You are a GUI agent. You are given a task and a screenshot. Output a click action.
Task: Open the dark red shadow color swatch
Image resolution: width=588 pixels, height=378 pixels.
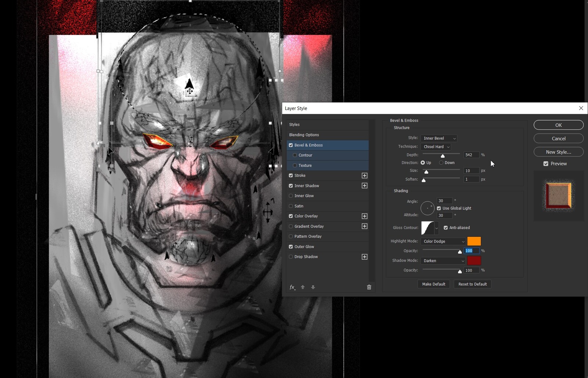click(x=474, y=261)
